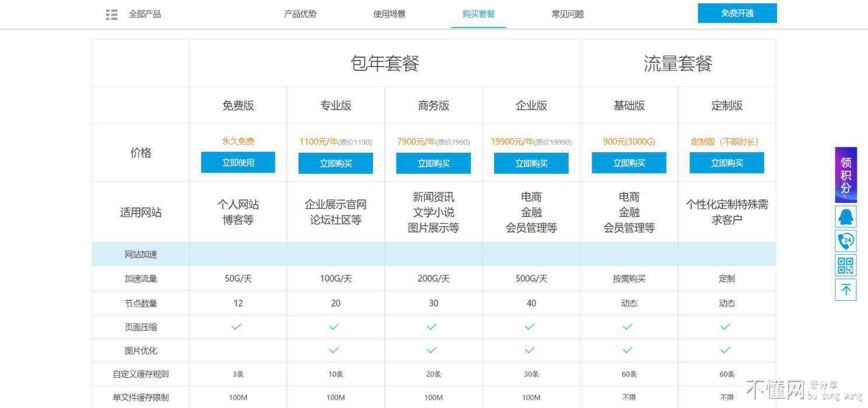The width and height of the screenshot is (868, 408).
Task: Click the 30条 cache rule cell
Action: tap(531, 374)
